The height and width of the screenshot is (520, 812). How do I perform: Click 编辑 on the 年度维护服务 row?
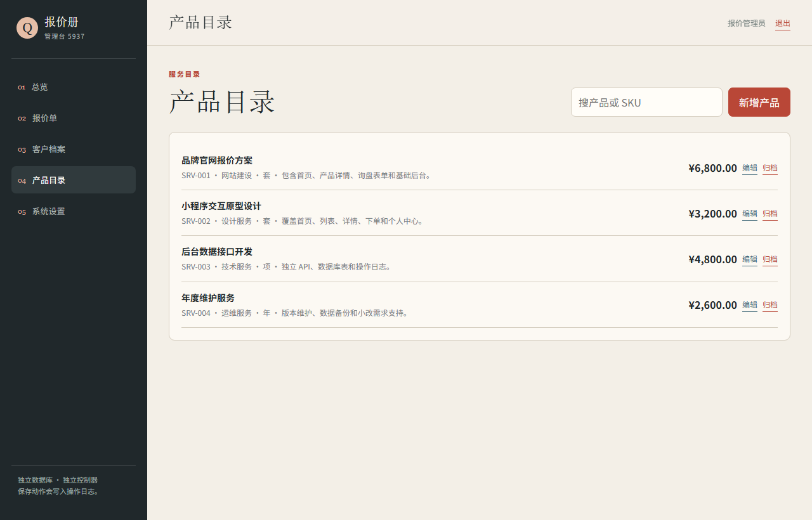[750, 305]
